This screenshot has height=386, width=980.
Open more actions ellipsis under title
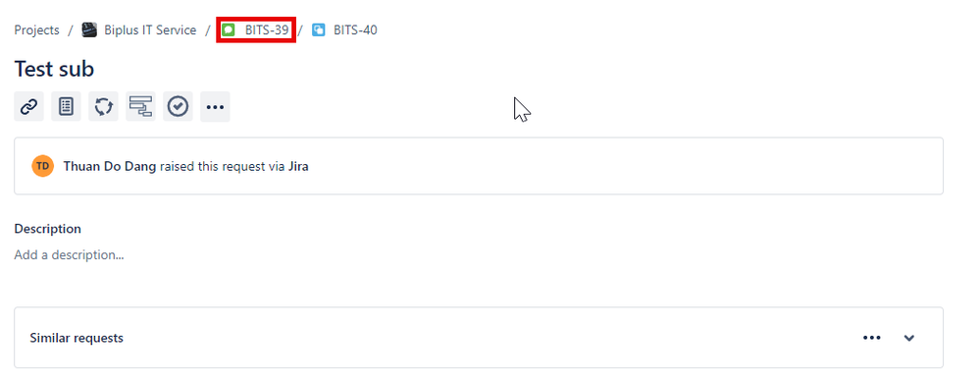coord(215,106)
